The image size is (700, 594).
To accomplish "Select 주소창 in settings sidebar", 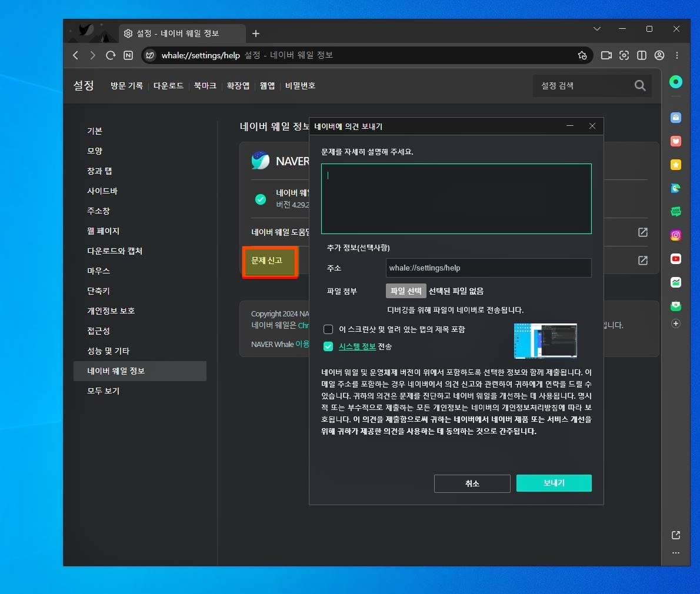I will tap(98, 211).
